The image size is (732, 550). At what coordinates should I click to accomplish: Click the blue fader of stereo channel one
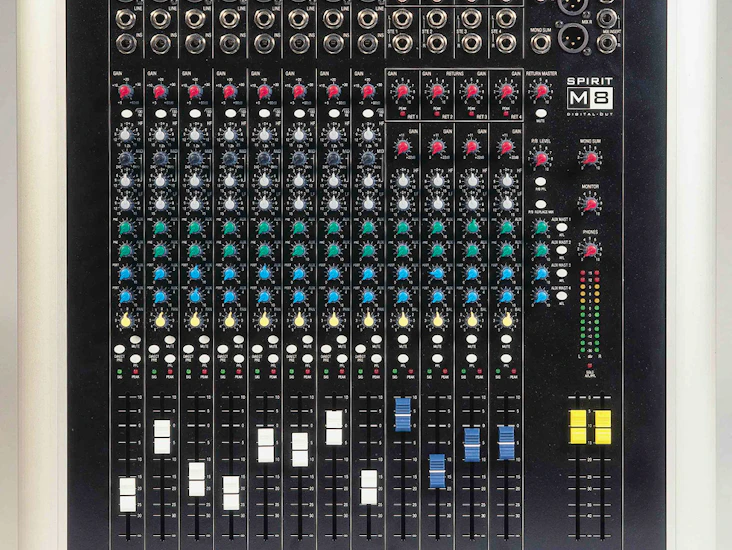[403, 415]
